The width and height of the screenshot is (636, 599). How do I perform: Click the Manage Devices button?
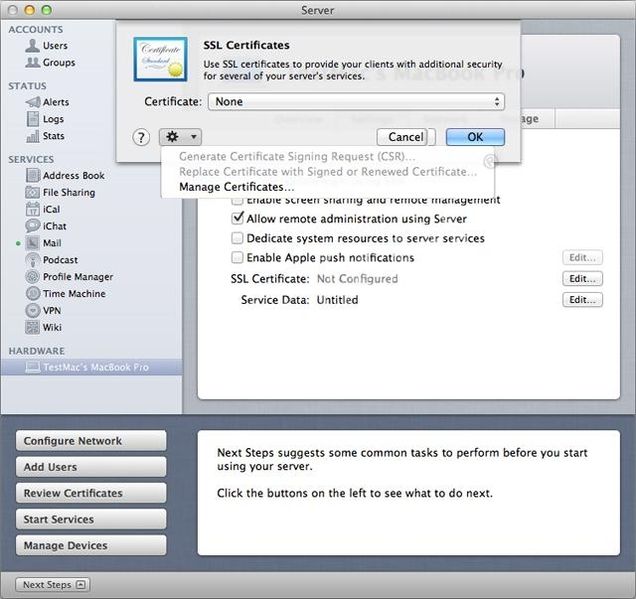tap(91, 545)
